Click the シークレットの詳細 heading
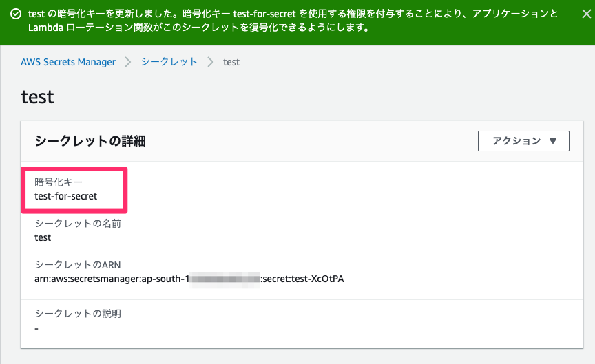 tap(90, 141)
